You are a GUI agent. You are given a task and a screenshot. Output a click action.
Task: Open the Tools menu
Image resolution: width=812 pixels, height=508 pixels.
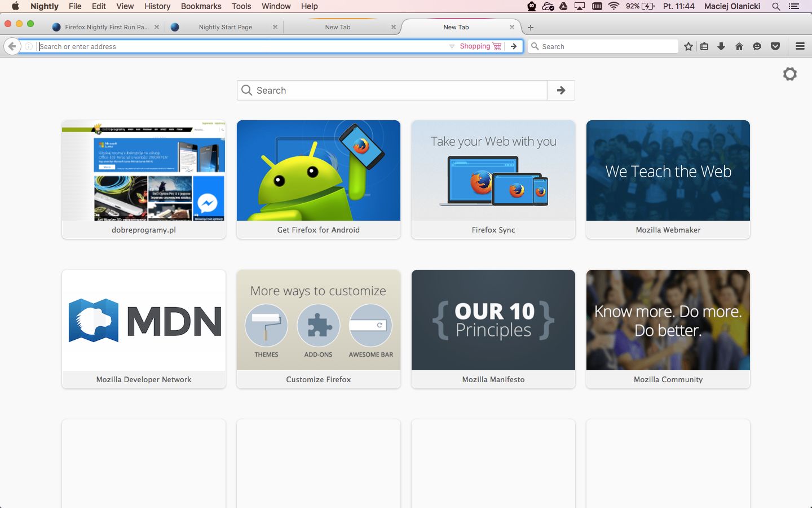(x=241, y=6)
